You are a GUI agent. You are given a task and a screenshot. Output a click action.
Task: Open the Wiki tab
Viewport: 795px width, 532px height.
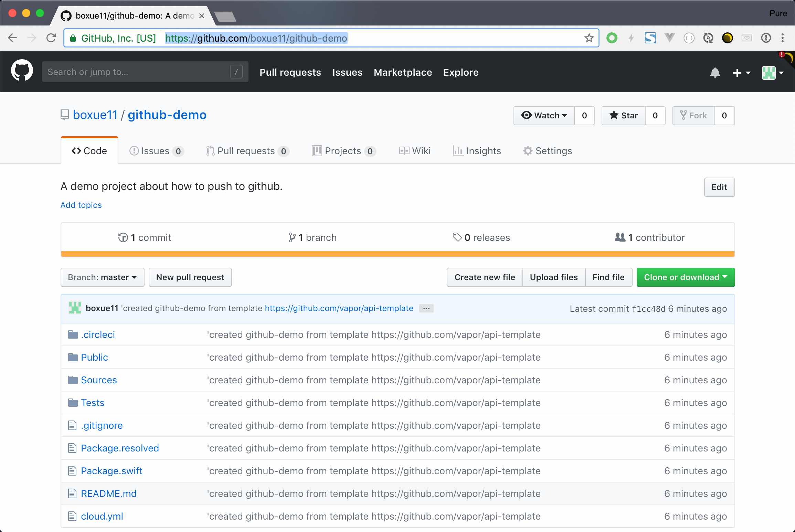415,151
